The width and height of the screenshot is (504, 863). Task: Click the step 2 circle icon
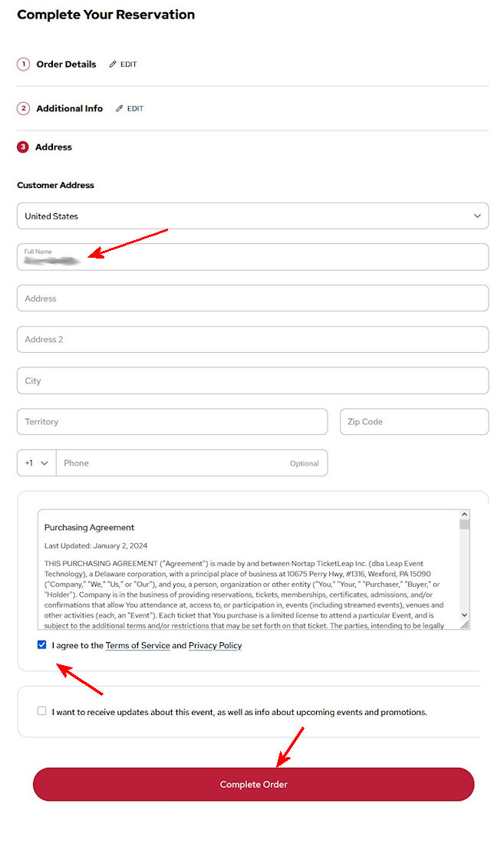click(23, 109)
